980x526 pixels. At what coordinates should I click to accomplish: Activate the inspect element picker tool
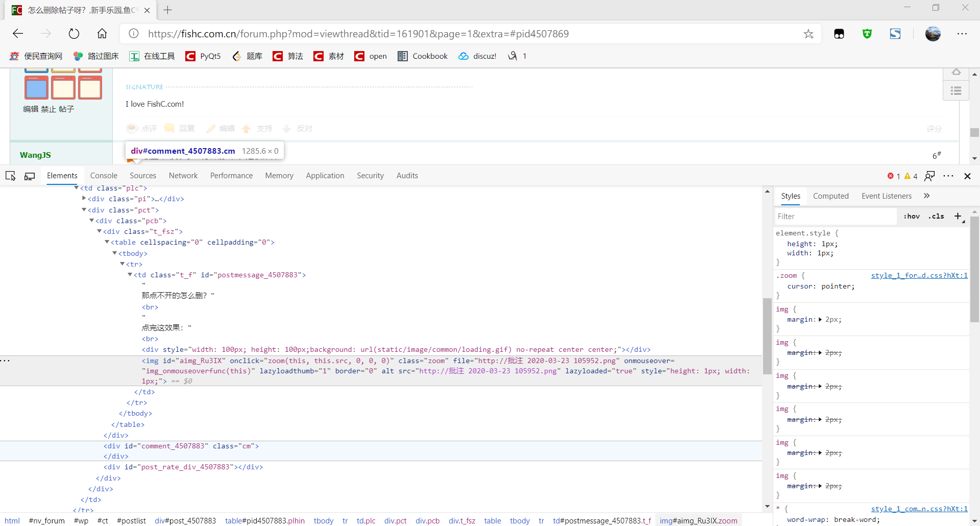tap(10, 176)
